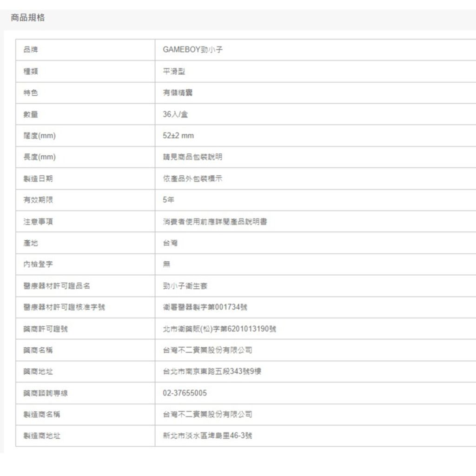Viewport: 476px width, 476px height.
Task: Click the address 新北市淡水區埤島里46-3號
Action: [x=207, y=436]
